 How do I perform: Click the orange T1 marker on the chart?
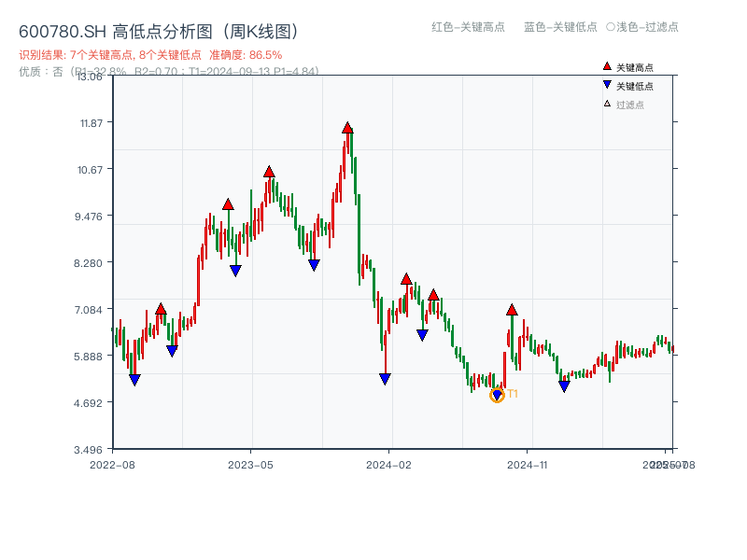pos(497,394)
